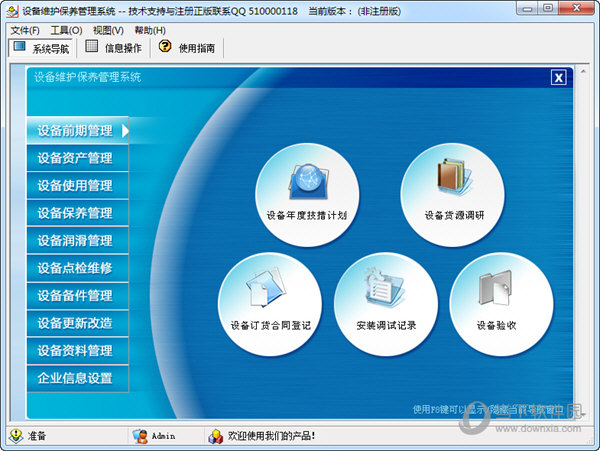The image size is (600, 451).
Task: Open 设备订货合同登记 folder icon
Action: [x=266, y=288]
